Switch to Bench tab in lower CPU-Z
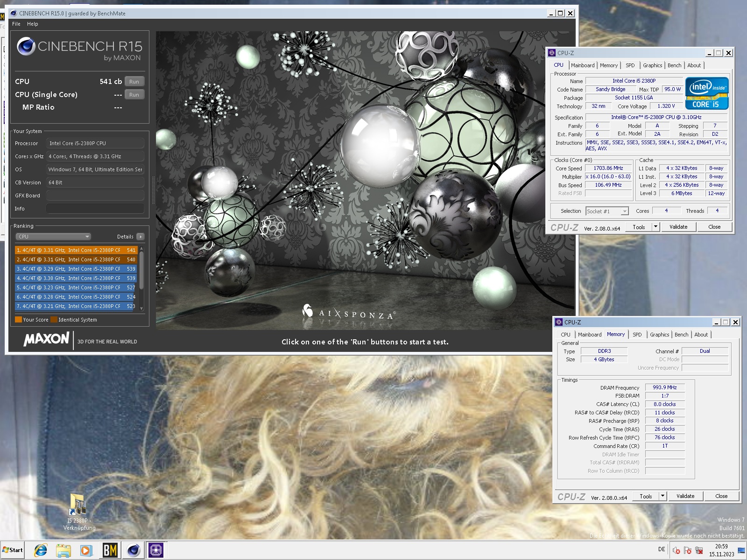Viewport: 747px width, 560px height. tap(682, 335)
